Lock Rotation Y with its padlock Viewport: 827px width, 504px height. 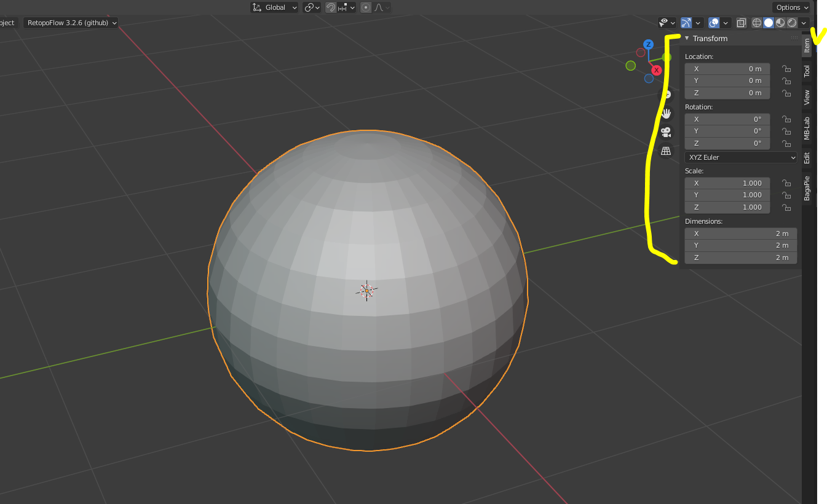click(x=786, y=131)
